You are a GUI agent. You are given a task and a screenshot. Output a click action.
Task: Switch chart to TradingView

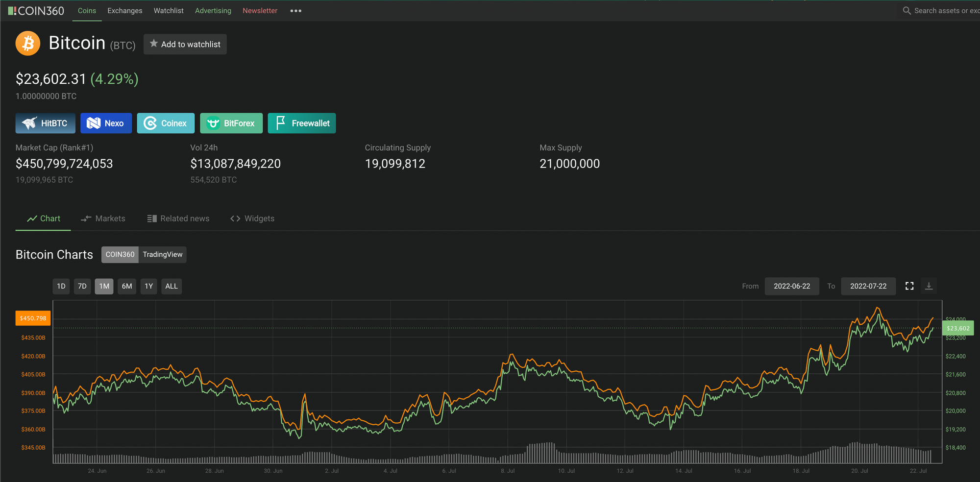tap(163, 255)
